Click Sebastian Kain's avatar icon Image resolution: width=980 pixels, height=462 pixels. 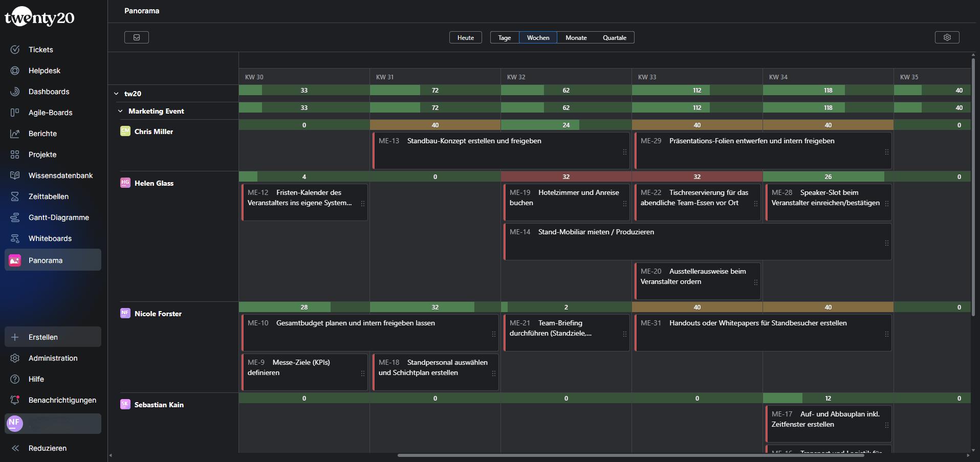point(125,404)
